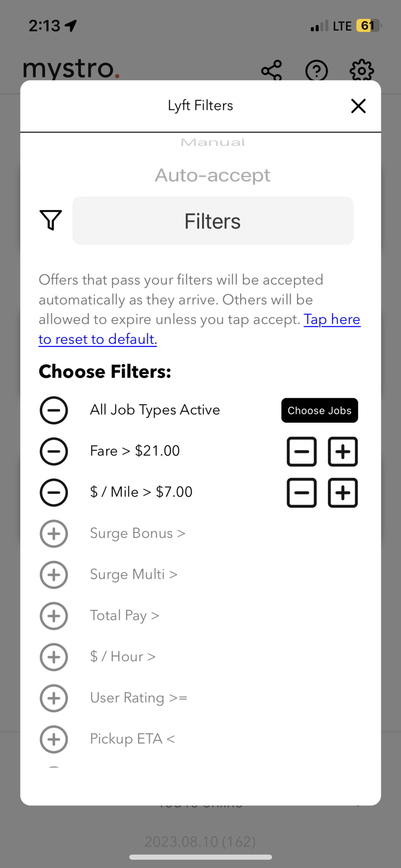Tap the reset to default link
The width and height of the screenshot is (401, 868).
pyautogui.click(x=98, y=339)
